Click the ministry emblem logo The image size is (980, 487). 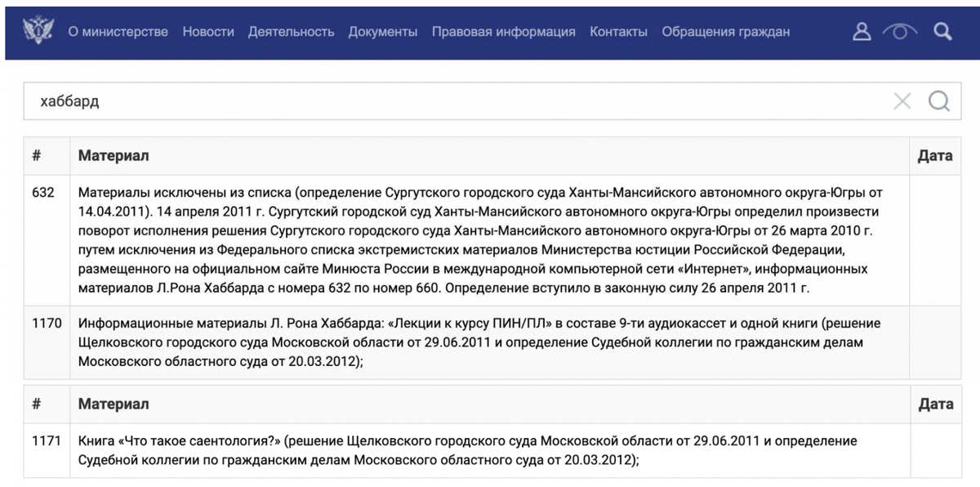(x=38, y=32)
